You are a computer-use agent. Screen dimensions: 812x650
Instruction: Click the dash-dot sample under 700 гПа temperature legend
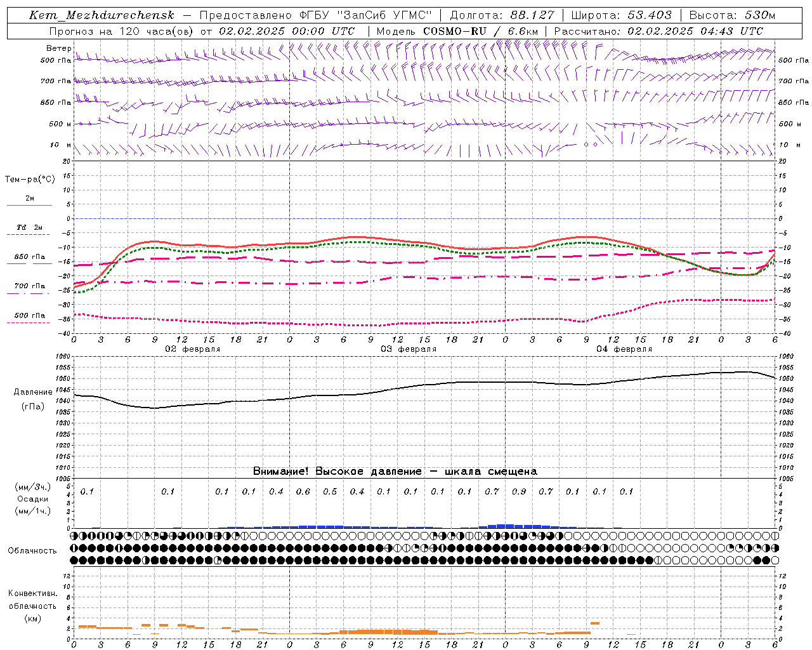tap(28, 293)
